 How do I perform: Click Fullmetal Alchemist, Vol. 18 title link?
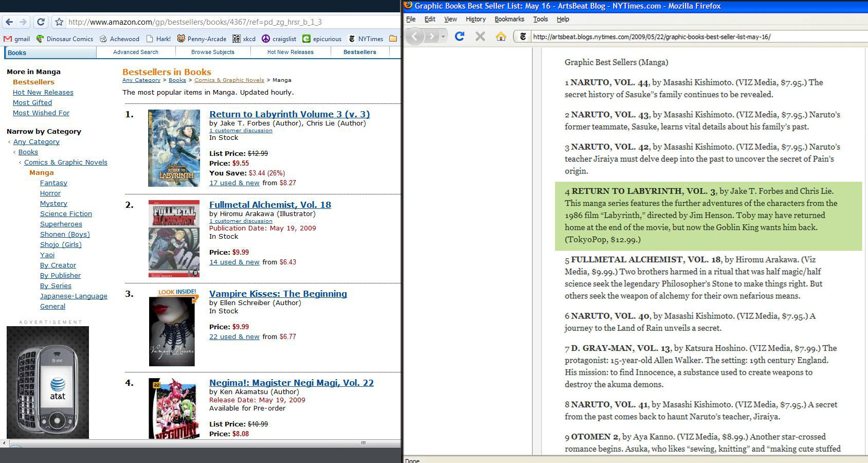pyautogui.click(x=270, y=205)
